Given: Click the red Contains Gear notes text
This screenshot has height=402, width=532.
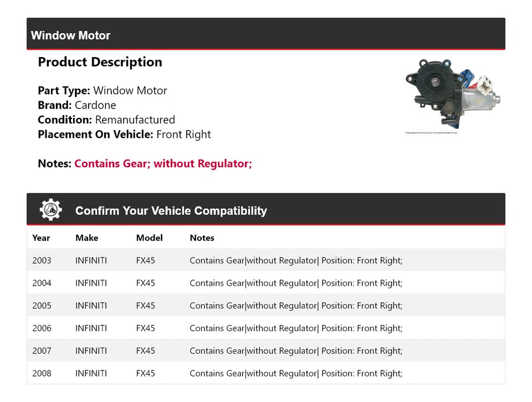Looking at the screenshot, I should pos(163,163).
